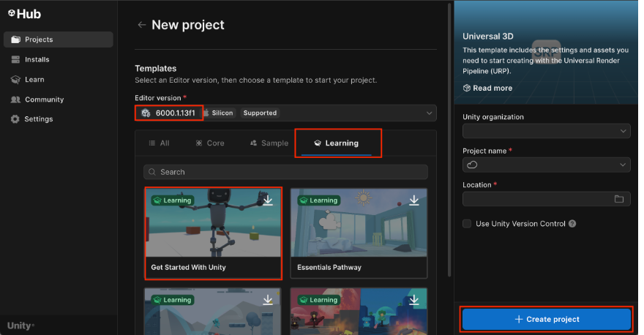
Task: Click the Unity Hub logo
Action: 25,14
